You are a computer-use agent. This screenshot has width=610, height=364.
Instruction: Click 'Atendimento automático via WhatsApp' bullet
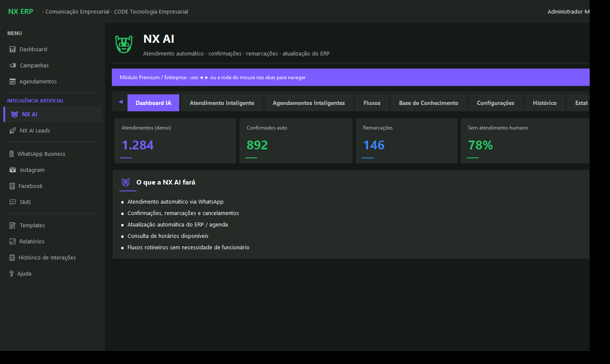coord(175,202)
